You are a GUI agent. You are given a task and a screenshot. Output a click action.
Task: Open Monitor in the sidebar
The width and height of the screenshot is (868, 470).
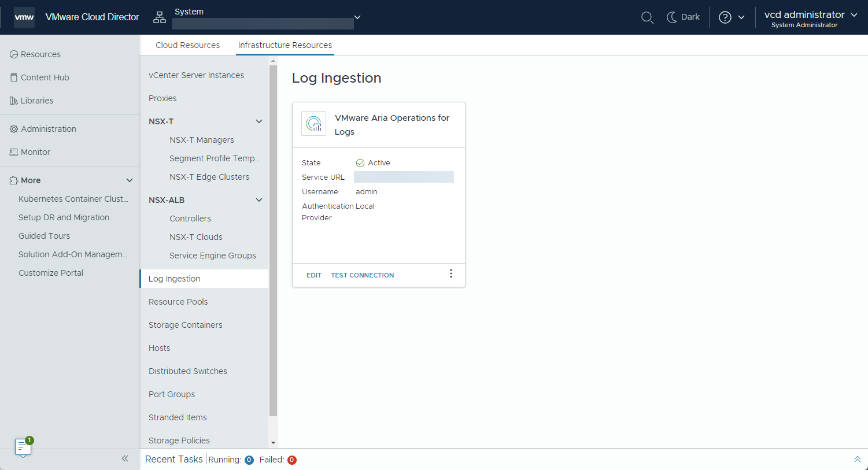[x=35, y=152]
